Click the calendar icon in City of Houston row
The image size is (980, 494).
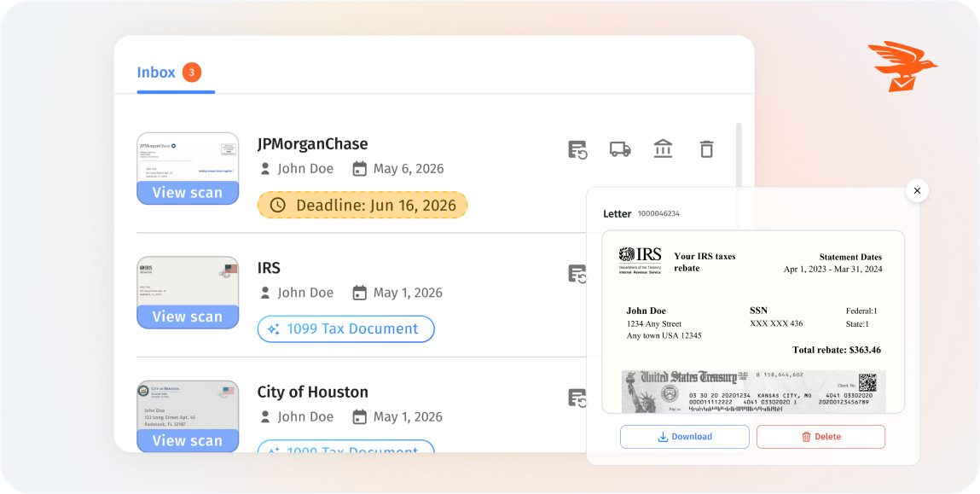[359, 416]
